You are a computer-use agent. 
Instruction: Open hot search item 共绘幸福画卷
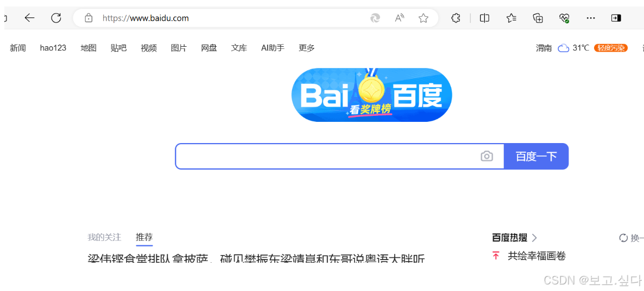pos(537,256)
